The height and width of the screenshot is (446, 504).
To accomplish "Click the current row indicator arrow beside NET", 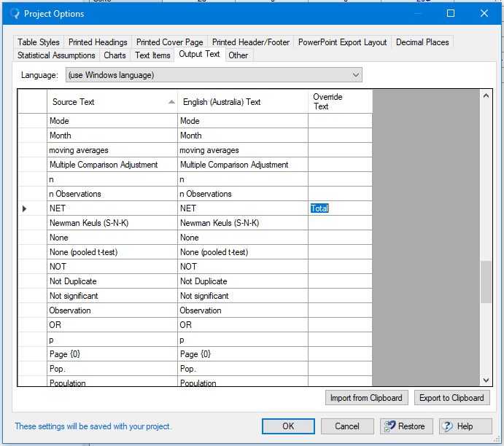I will pos(24,208).
